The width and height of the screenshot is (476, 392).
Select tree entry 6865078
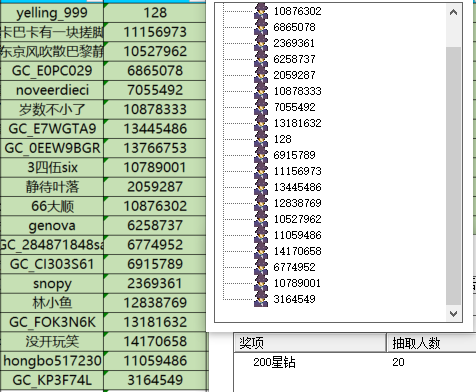click(x=294, y=27)
